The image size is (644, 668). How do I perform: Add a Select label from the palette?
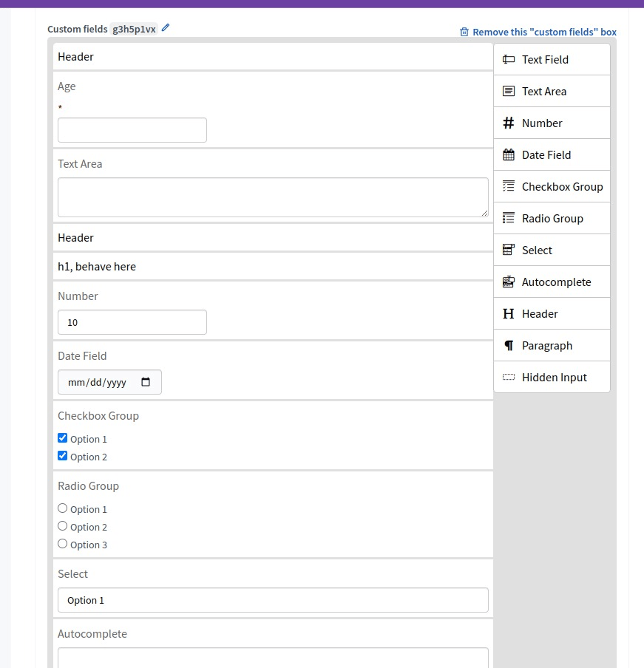tap(537, 250)
